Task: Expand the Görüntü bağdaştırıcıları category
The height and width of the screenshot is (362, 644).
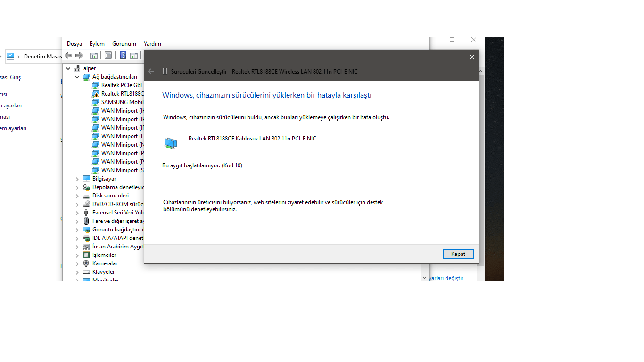Action: pyautogui.click(x=77, y=230)
